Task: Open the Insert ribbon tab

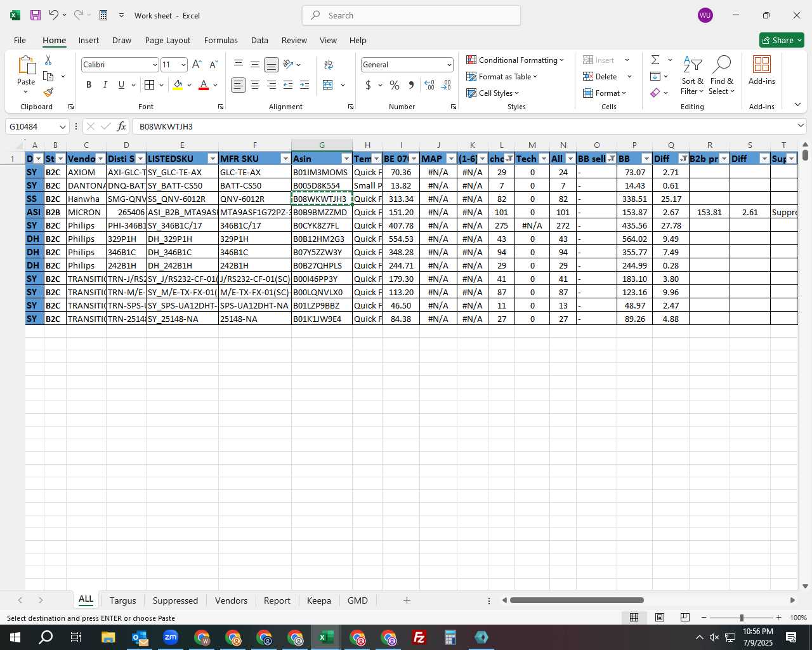Action: 89,40
